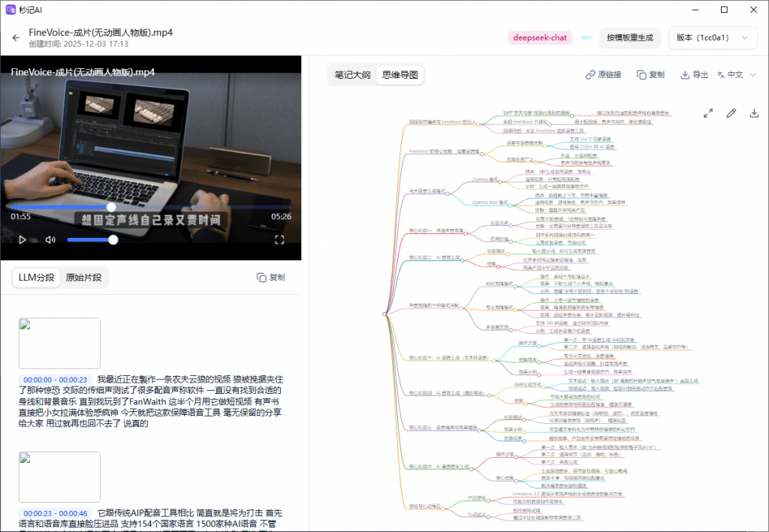Click 按模板重生成 button

(629, 38)
